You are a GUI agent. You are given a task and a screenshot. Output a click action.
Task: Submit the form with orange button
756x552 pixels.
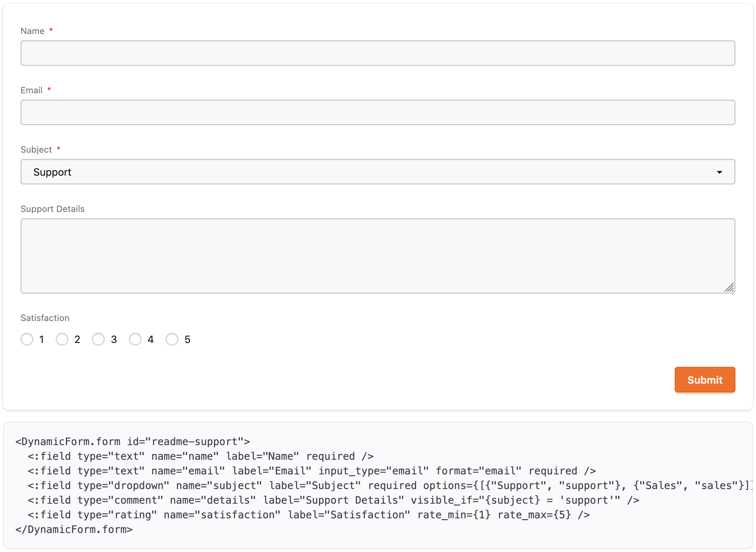(705, 380)
